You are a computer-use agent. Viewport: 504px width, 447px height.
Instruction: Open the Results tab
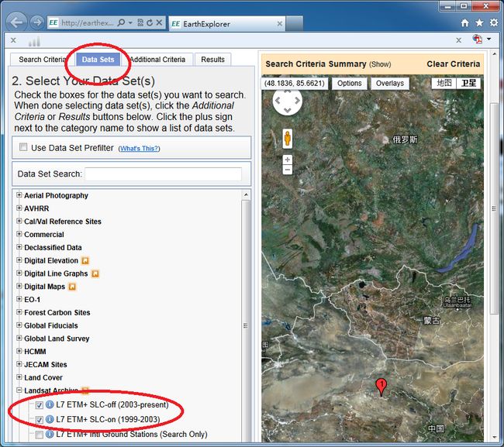pyautogui.click(x=212, y=60)
